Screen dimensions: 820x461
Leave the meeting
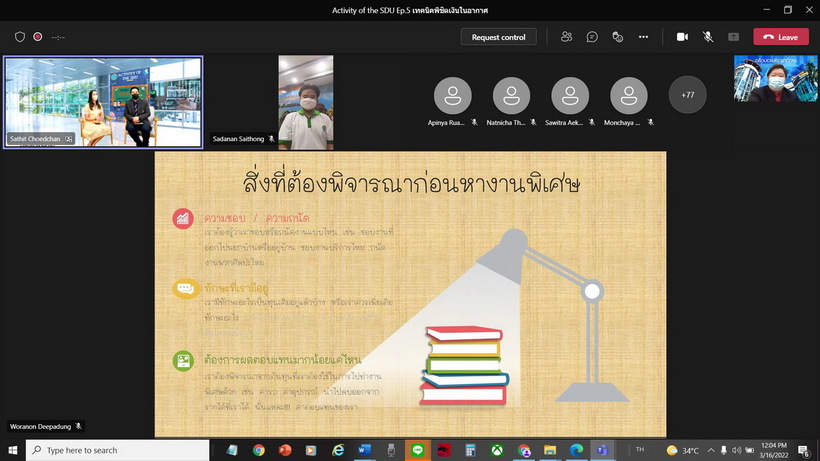click(781, 37)
